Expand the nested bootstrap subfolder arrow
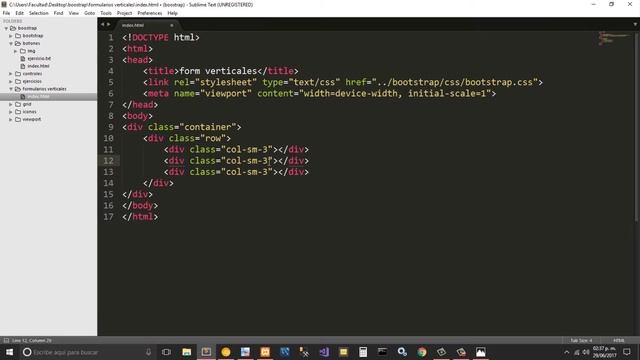Screen dimensions: 640x360 [x=11, y=36]
